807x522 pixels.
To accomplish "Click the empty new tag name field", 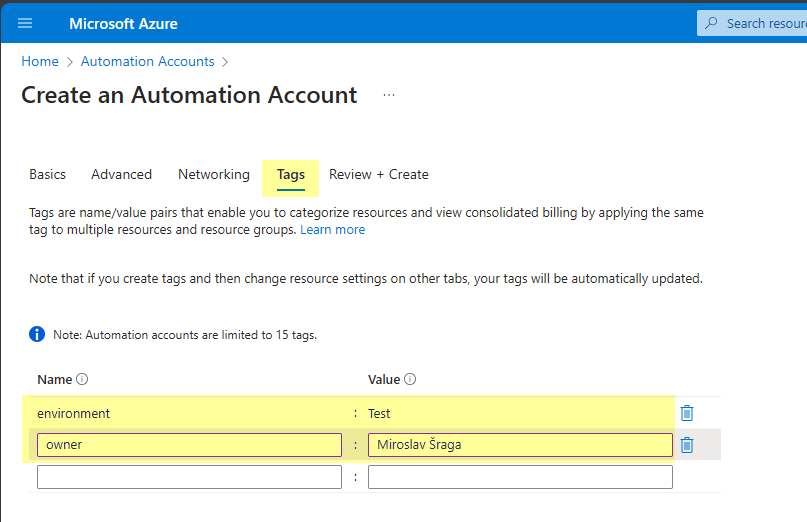I will click(x=189, y=477).
